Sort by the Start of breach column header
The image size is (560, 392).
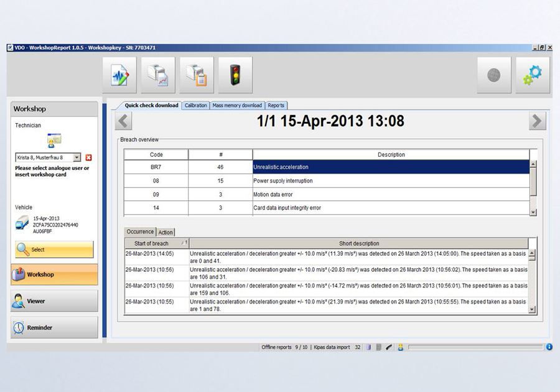pyautogui.click(x=157, y=243)
